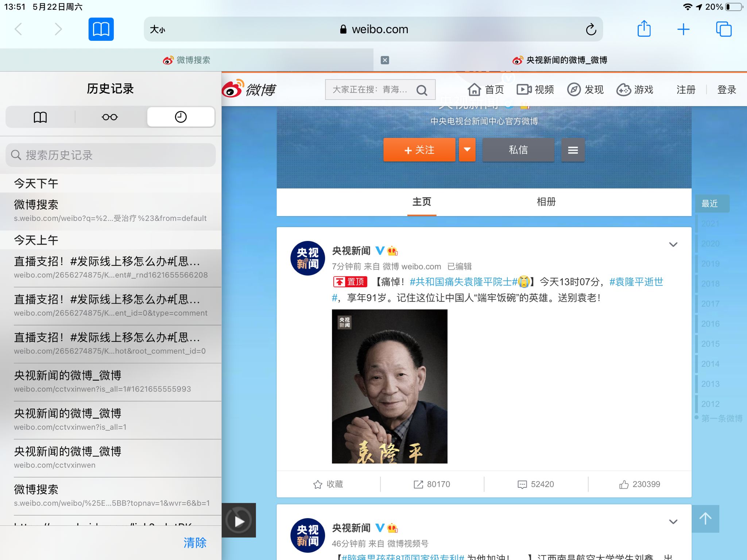This screenshot has height=560, width=747.
Task: Play the floating video player
Action: click(239, 521)
